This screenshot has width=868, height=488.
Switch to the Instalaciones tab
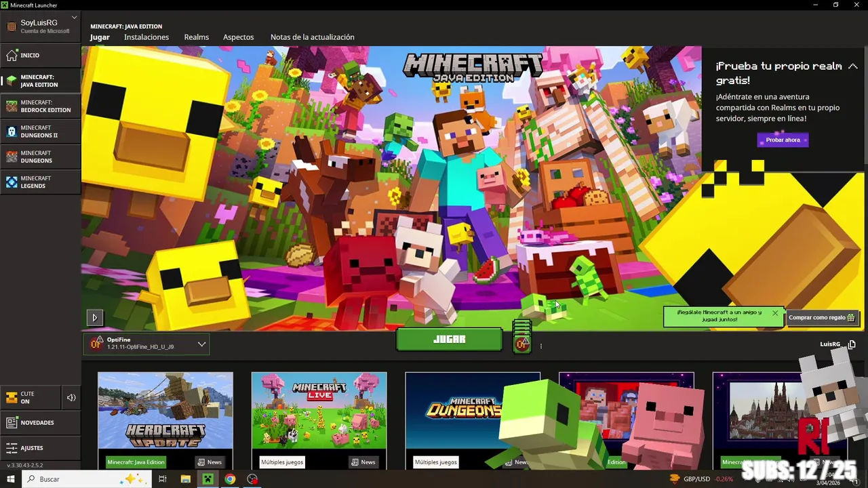coord(146,37)
